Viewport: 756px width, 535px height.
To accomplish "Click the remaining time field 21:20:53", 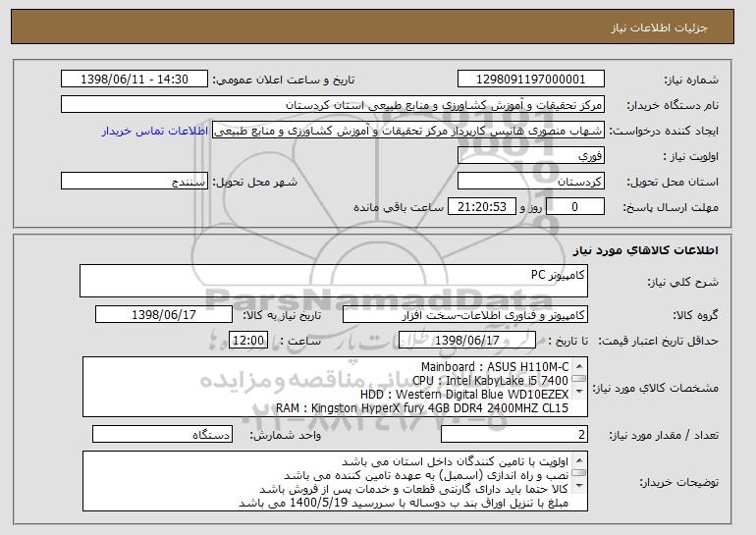I will pos(482,207).
